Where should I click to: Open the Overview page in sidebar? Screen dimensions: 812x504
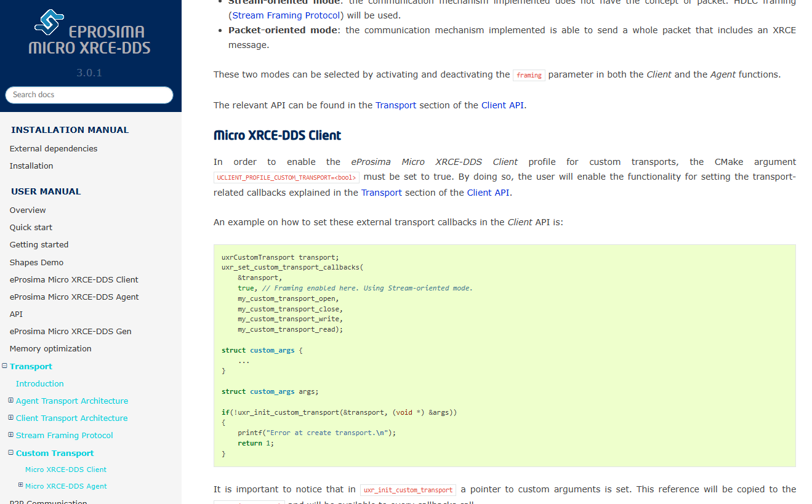(28, 210)
